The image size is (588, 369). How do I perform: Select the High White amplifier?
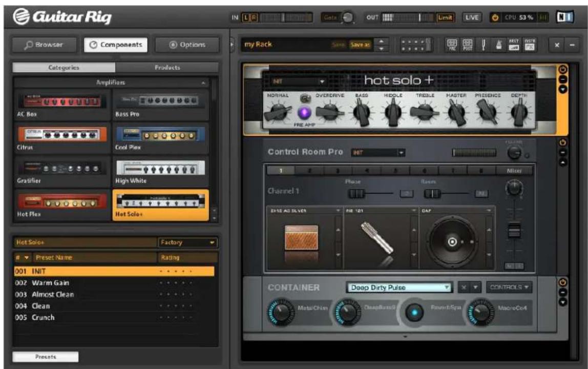tap(160, 172)
